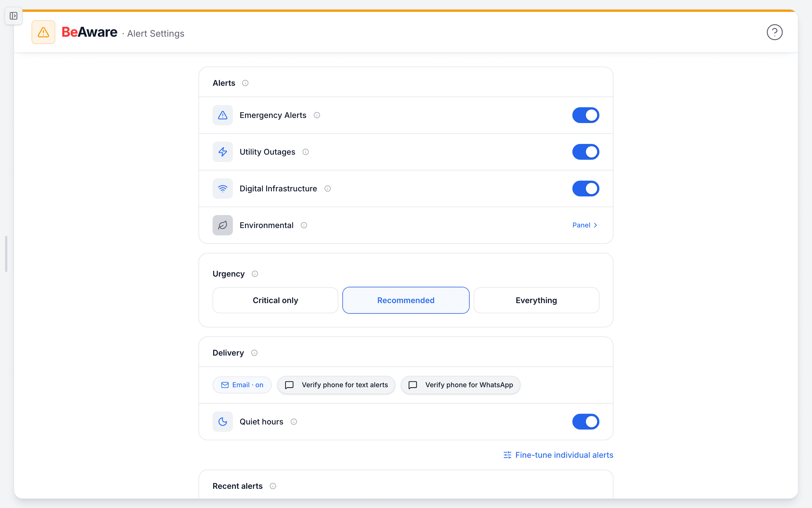The image size is (812, 508).
Task: Show info for Emergency Alerts
Action: coord(317,115)
